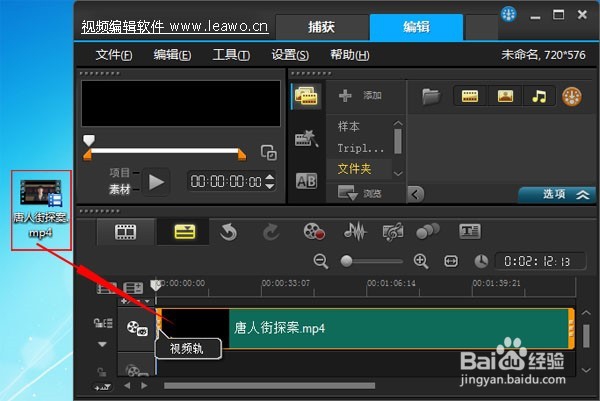Viewport: 600px width, 401px height.
Task: Increase timecode with up stepper
Action: pyautogui.click(x=269, y=177)
